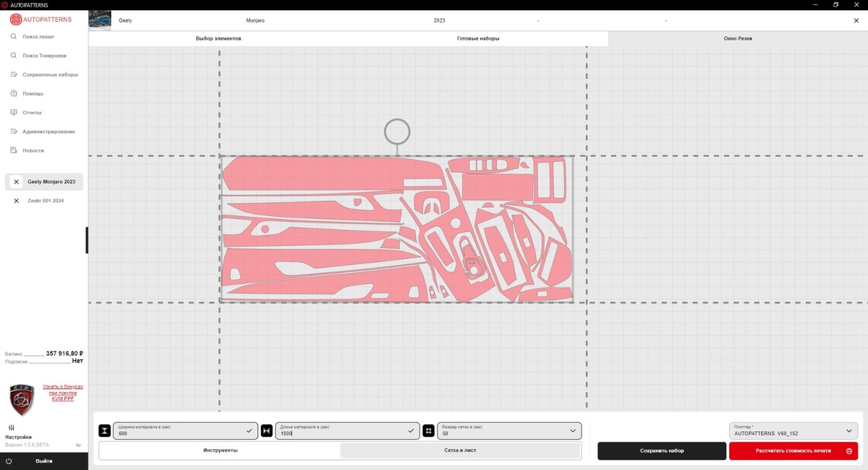This screenshot has width=868, height=470.
Task: Click the 2023 year label
Action: point(440,21)
